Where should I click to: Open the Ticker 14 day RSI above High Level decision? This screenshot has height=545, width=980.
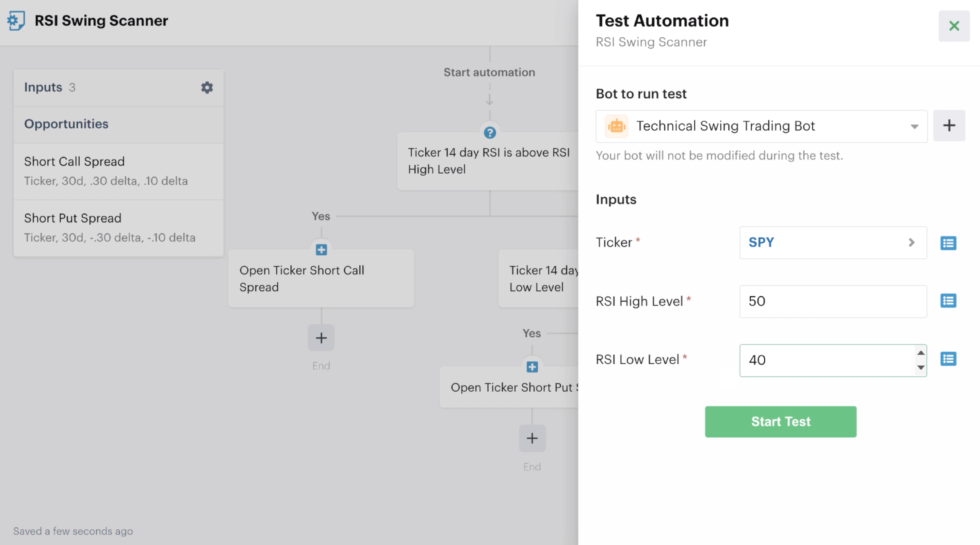488,161
